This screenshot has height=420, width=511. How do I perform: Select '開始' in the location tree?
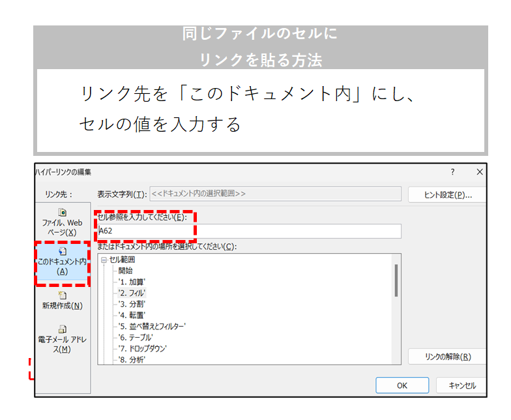[x=125, y=270]
